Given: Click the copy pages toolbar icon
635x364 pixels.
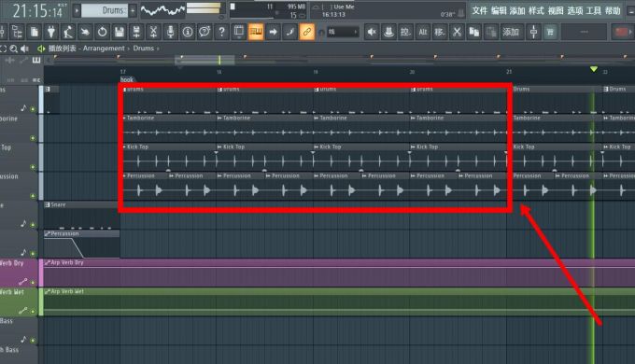Looking at the screenshot, I should pos(473,32).
